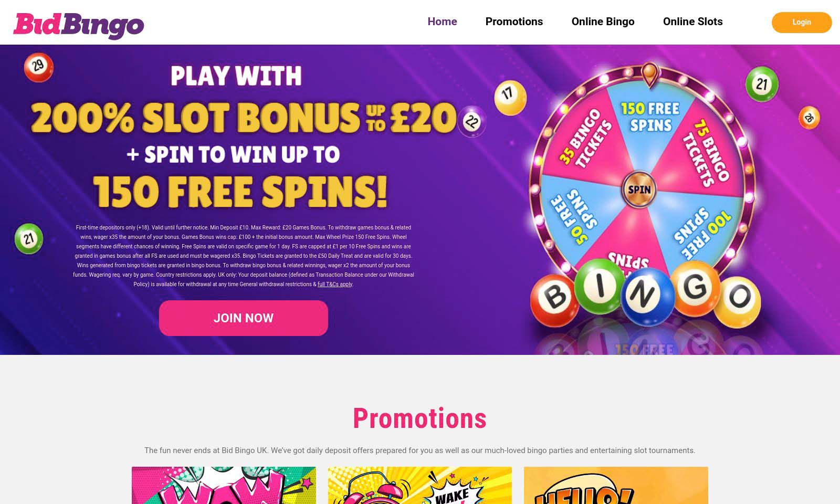Open the Online Bingo page
Screen dimensions: 840x504
click(603, 22)
